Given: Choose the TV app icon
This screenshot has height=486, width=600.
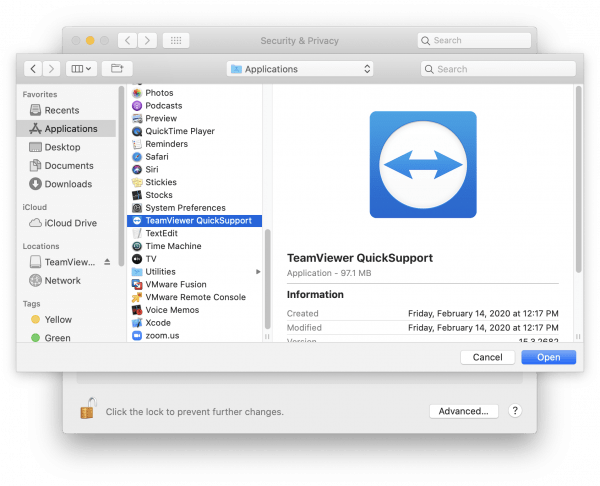Looking at the screenshot, I should pyautogui.click(x=137, y=259).
